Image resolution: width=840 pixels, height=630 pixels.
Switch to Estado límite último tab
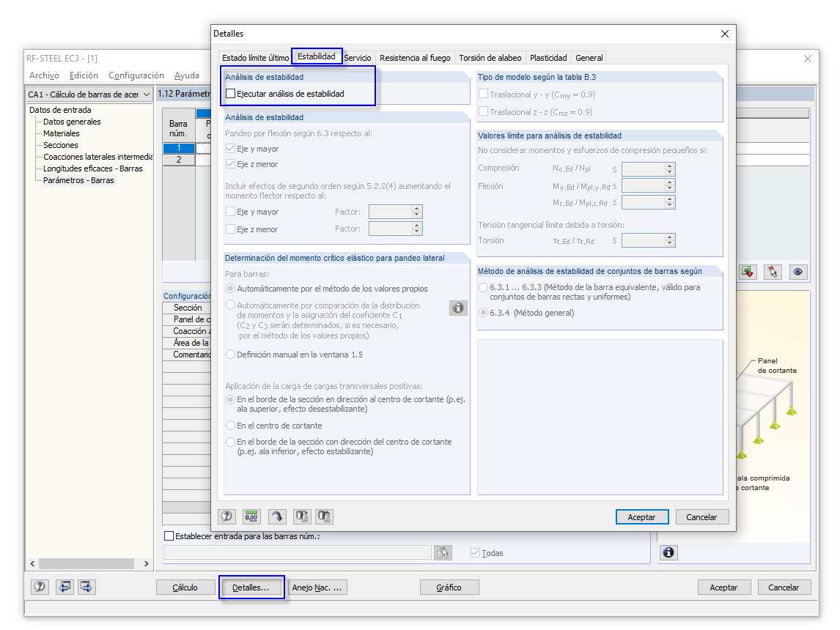(x=256, y=58)
